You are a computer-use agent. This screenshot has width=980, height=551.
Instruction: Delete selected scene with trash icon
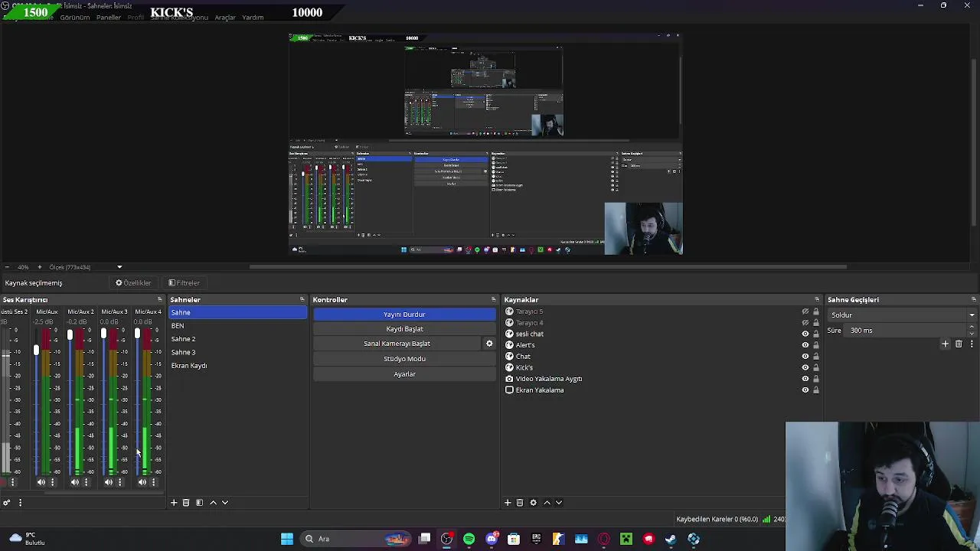[x=186, y=503]
